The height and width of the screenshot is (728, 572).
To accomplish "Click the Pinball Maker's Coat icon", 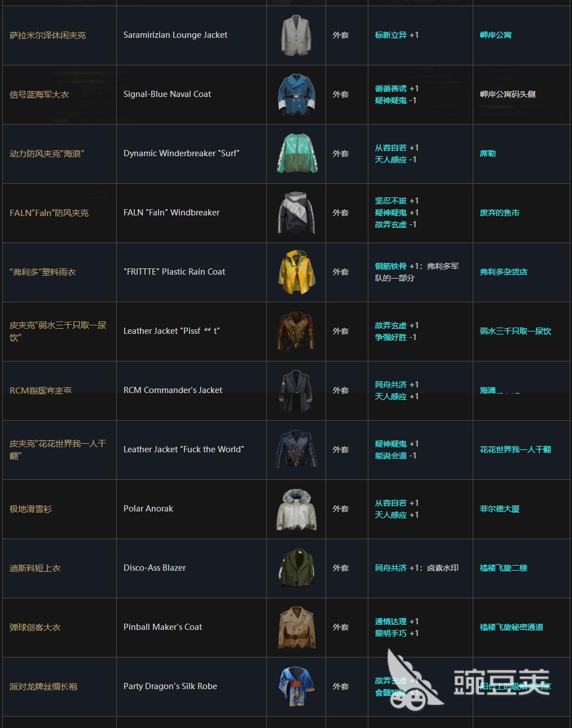I will (296, 628).
